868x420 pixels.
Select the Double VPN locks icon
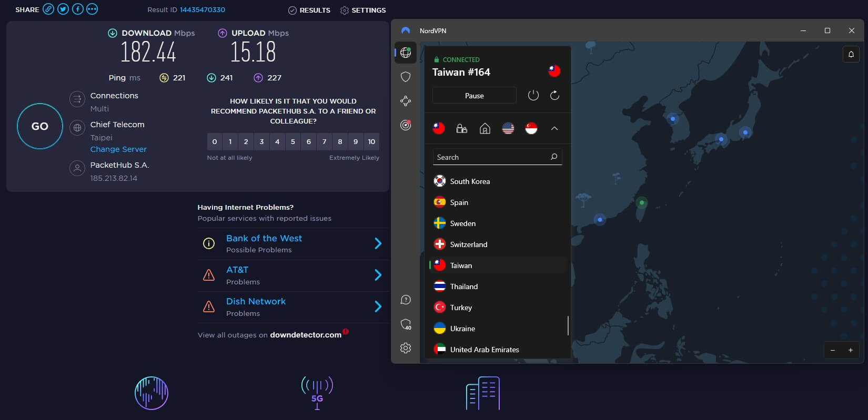tap(462, 128)
